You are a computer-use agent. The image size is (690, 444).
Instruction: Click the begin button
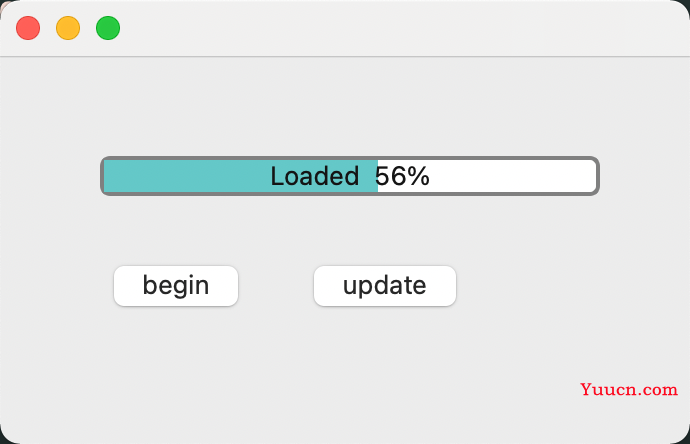click(x=176, y=286)
